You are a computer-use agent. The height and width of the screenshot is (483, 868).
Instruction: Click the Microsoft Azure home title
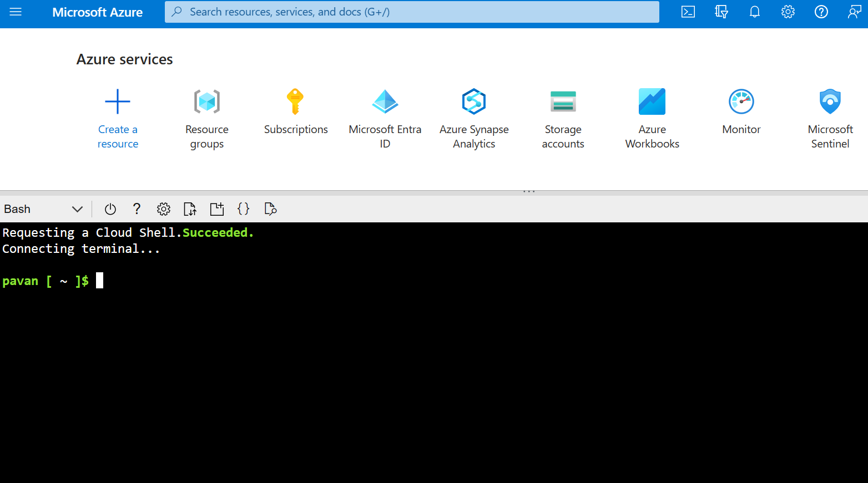click(x=97, y=12)
